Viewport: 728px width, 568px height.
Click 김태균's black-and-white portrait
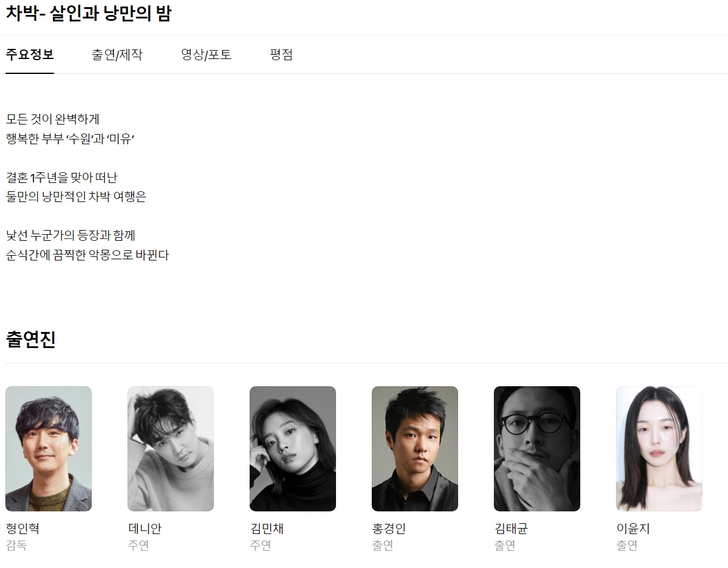pos(537,449)
